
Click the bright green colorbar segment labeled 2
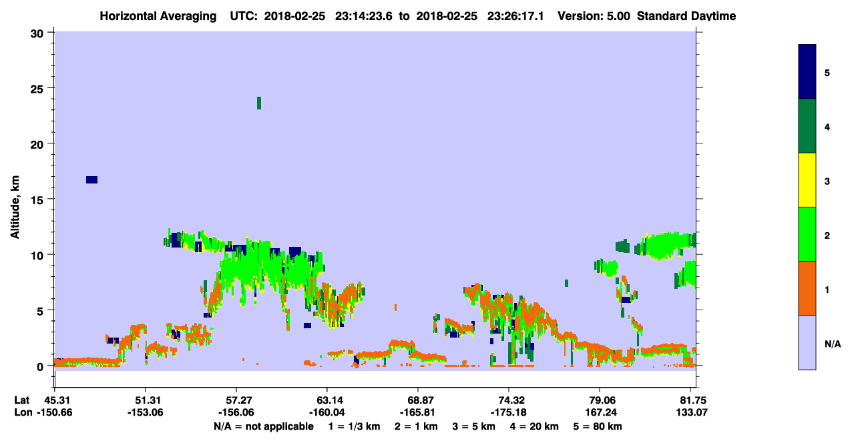807,234
